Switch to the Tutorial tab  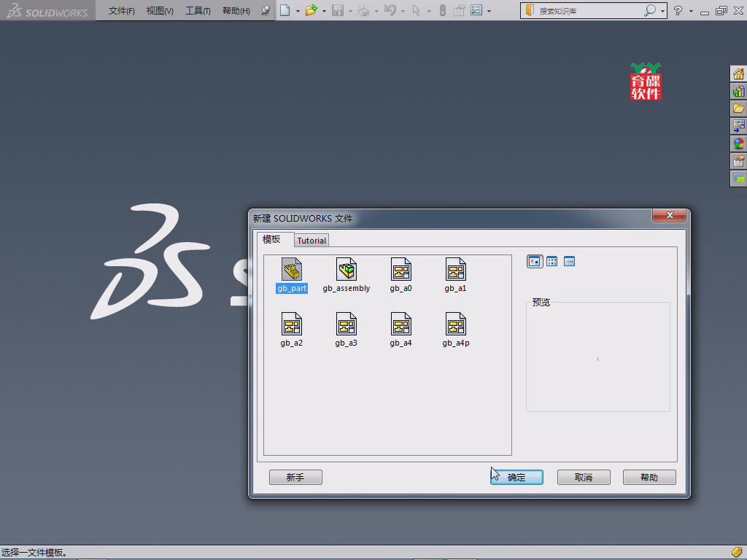pos(311,241)
